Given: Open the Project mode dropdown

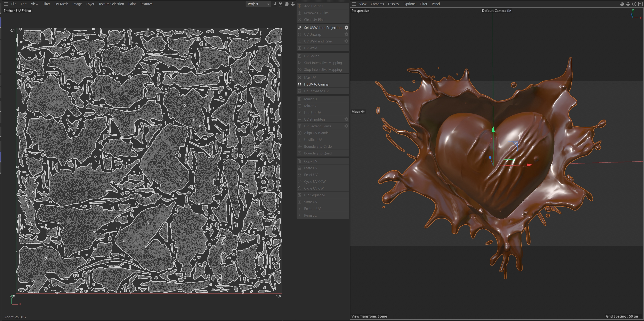Looking at the screenshot, I should [x=258, y=4].
